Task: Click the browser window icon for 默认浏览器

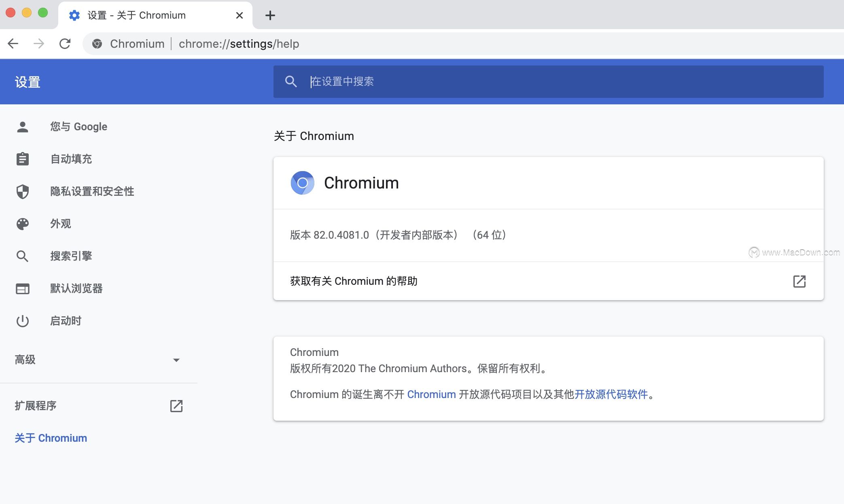Action: coord(23,288)
